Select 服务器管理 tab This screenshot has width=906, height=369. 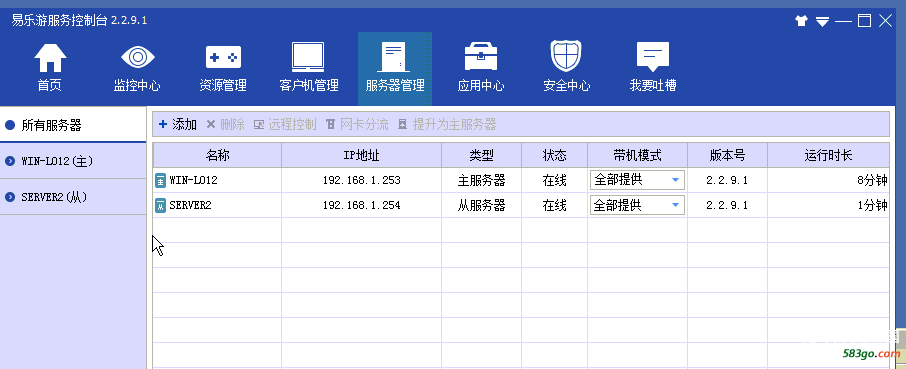coord(395,68)
